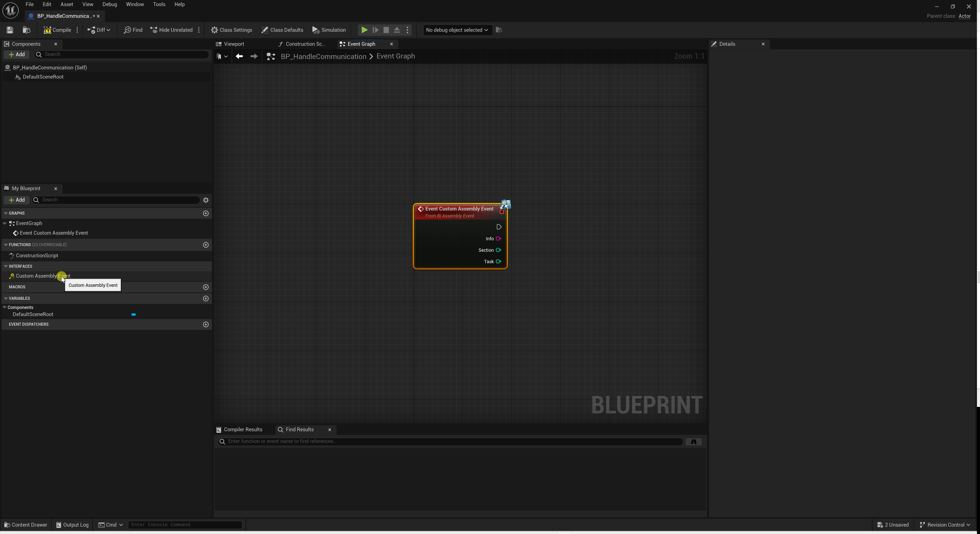The image size is (980, 534).
Task: Click the console command input field
Action: coord(185,525)
